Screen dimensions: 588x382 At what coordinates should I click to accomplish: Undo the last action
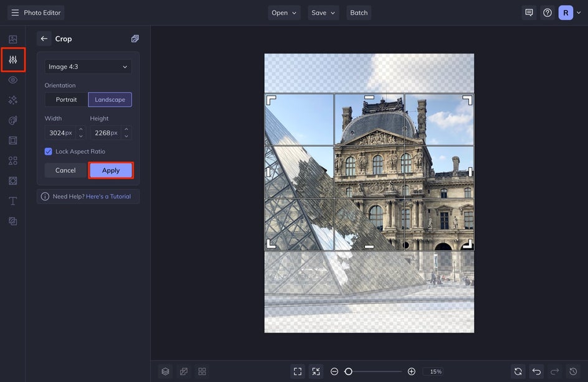pyautogui.click(x=537, y=371)
